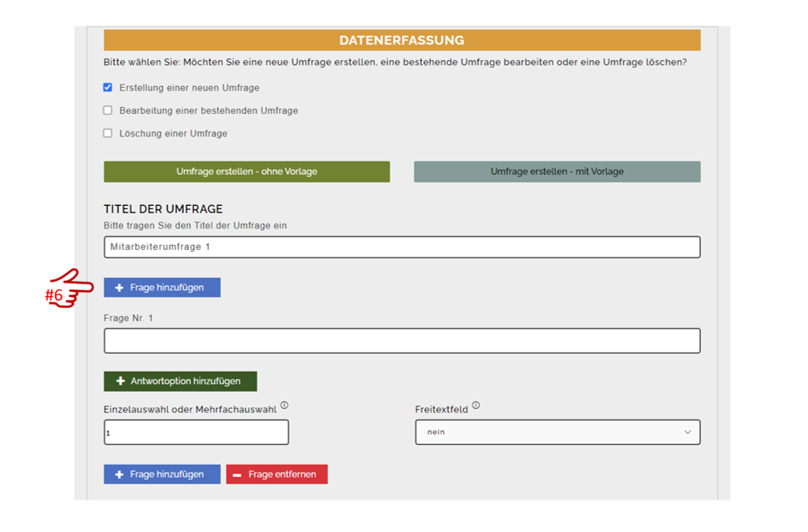Click the plus icon on top Frage hinzufügen
This screenshot has height=532, width=808.
(119, 288)
